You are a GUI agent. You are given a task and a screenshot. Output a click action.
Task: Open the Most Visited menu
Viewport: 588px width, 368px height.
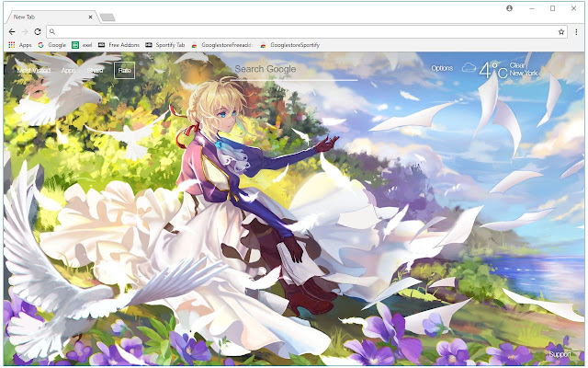click(34, 70)
